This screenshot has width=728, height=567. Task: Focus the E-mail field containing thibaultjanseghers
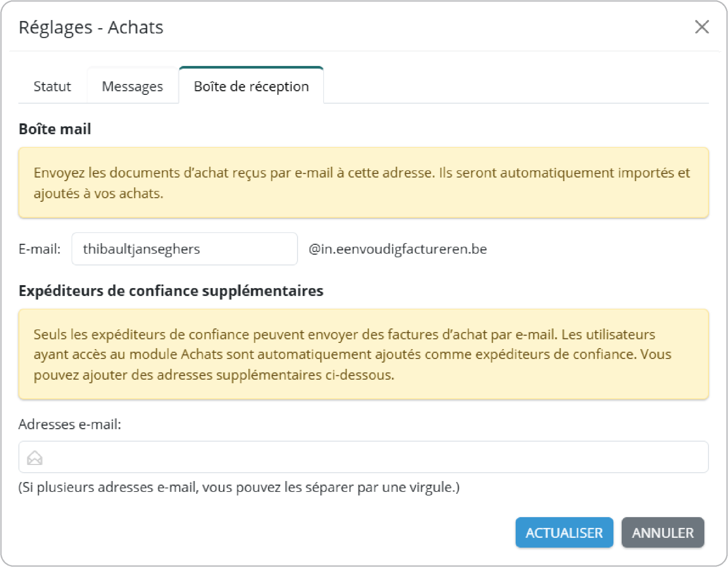pos(184,249)
